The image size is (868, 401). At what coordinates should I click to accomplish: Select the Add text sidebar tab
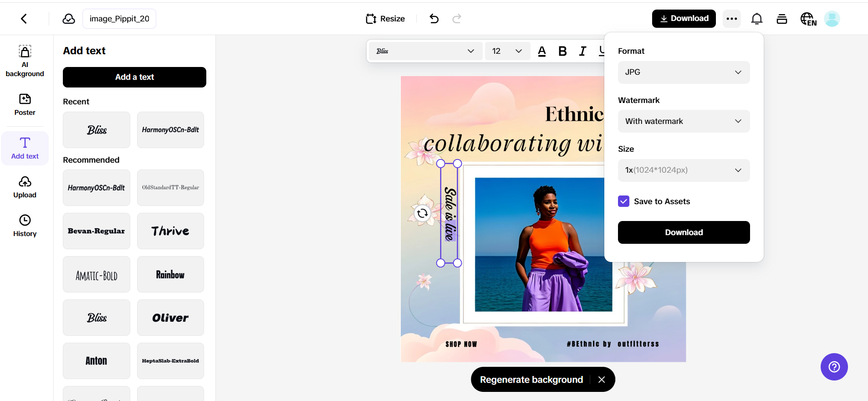[25, 148]
